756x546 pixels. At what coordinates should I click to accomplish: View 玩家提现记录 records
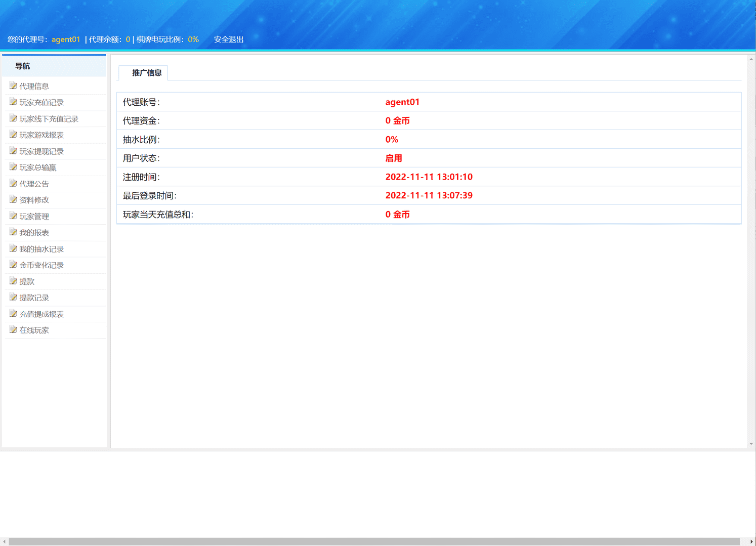click(41, 151)
